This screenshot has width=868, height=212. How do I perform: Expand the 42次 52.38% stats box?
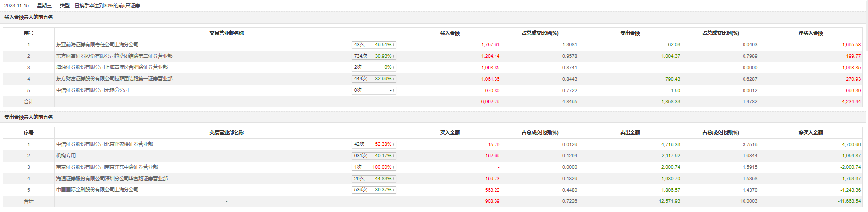(x=373, y=144)
